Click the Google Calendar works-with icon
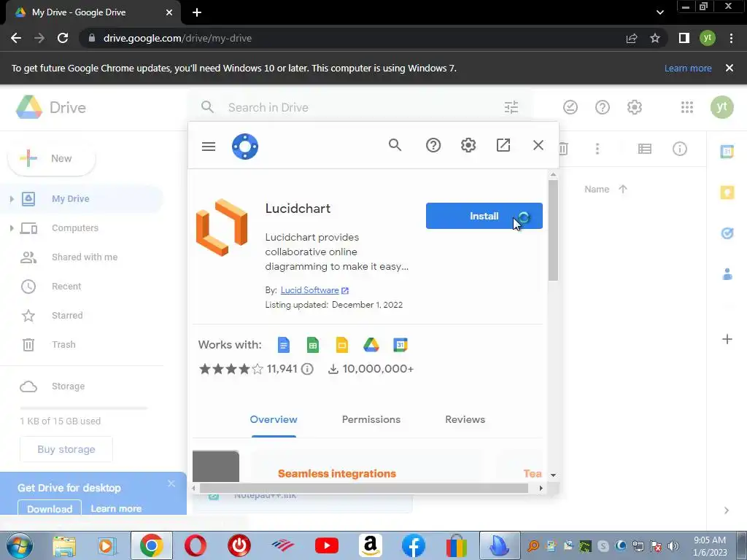747x560 pixels. [400, 345]
